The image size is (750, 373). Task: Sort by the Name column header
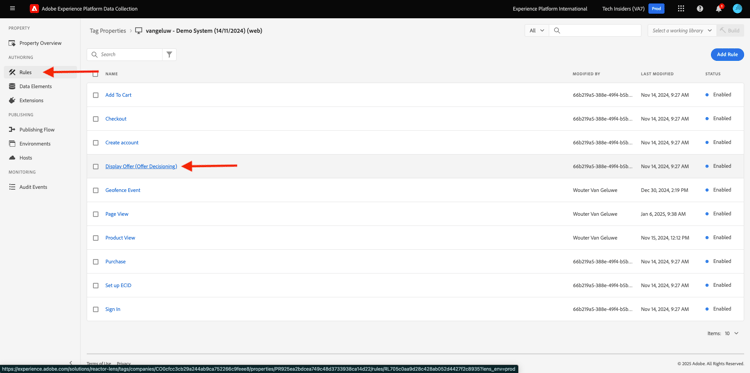[x=111, y=74]
